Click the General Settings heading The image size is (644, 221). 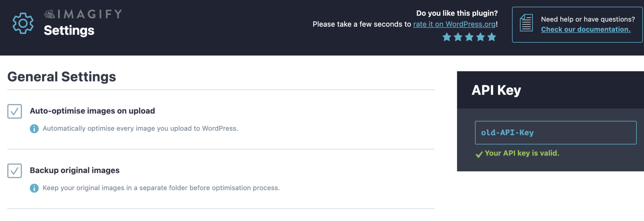tap(62, 76)
